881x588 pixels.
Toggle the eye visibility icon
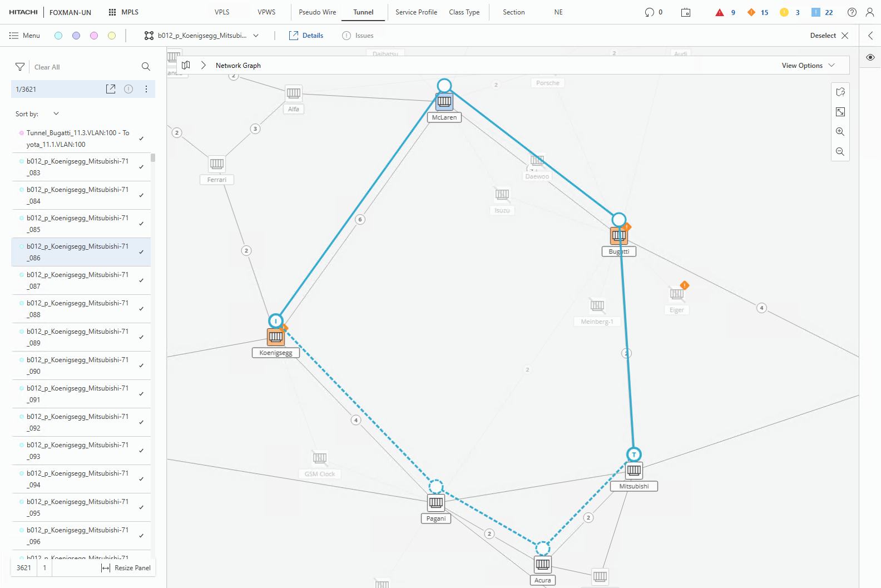pos(870,57)
